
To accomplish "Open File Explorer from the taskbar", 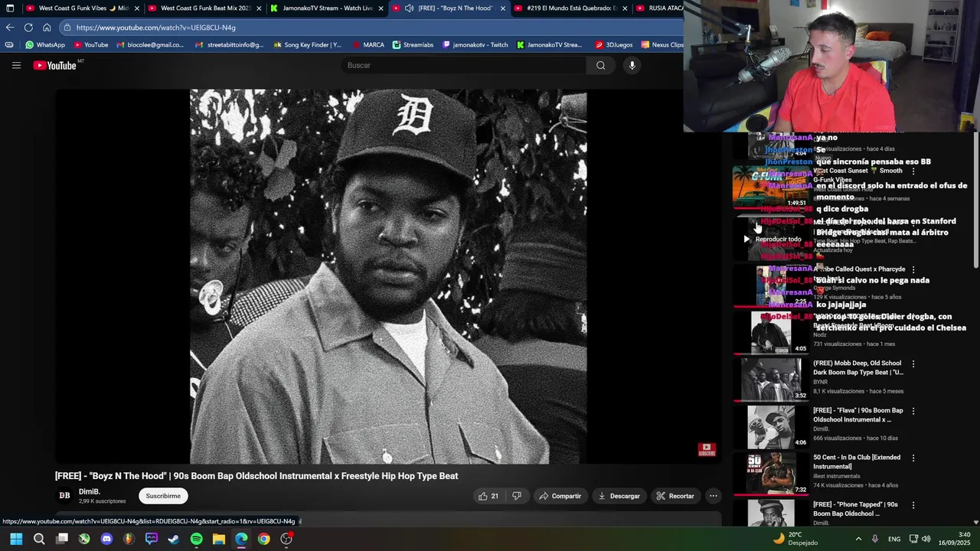I will pyautogui.click(x=219, y=539).
